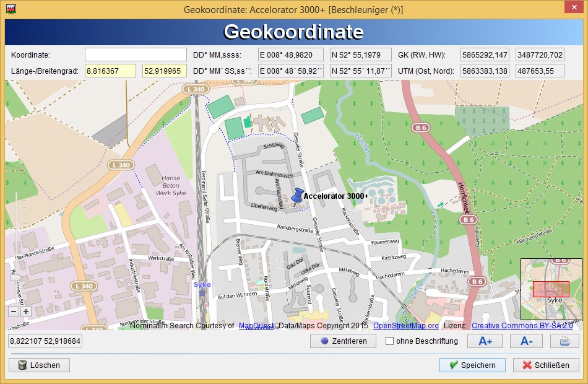This screenshot has width=588, height=384.
Task: Increase label size with A+ button
Action: click(485, 341)
